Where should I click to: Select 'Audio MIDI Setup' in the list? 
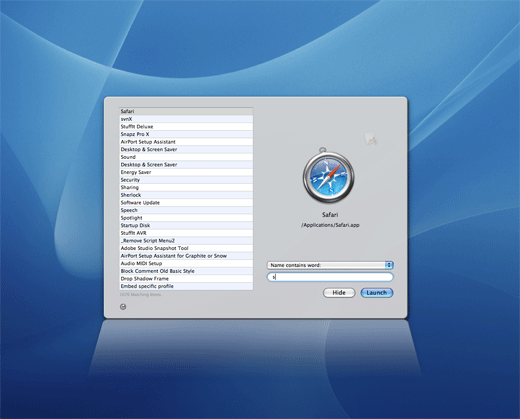pyautogui.click(x=186, y=263)
